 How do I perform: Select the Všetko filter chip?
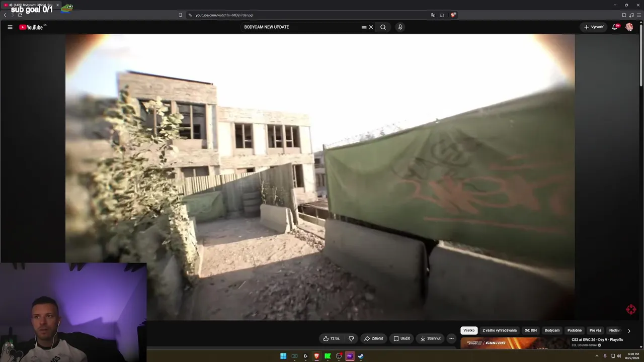[x=469, y=330]
